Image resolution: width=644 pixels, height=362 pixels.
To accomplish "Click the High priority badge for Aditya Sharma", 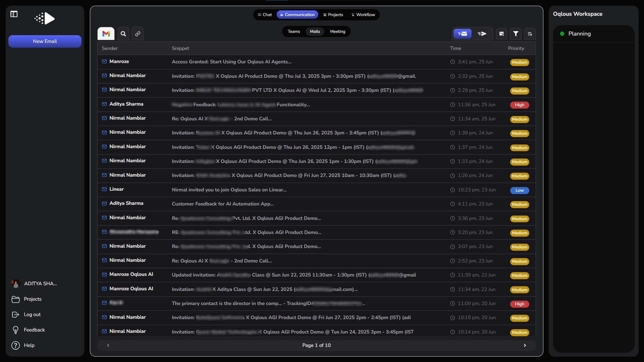I will click(520, 105).
